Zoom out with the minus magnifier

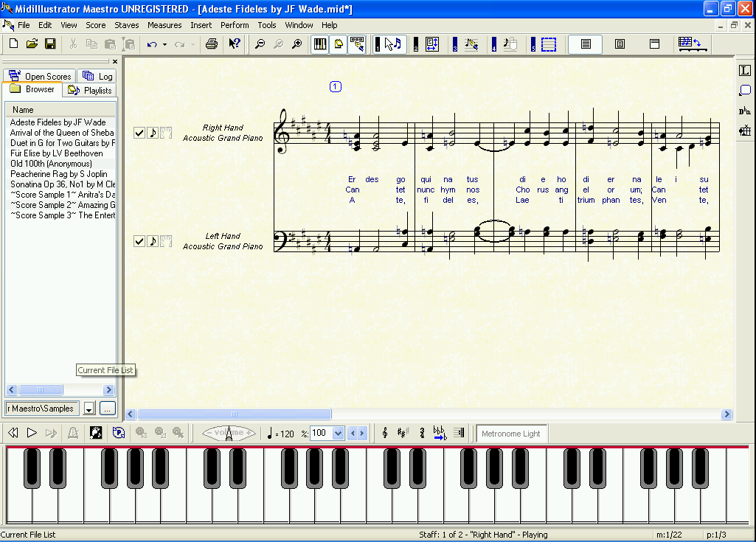(260, 44)
